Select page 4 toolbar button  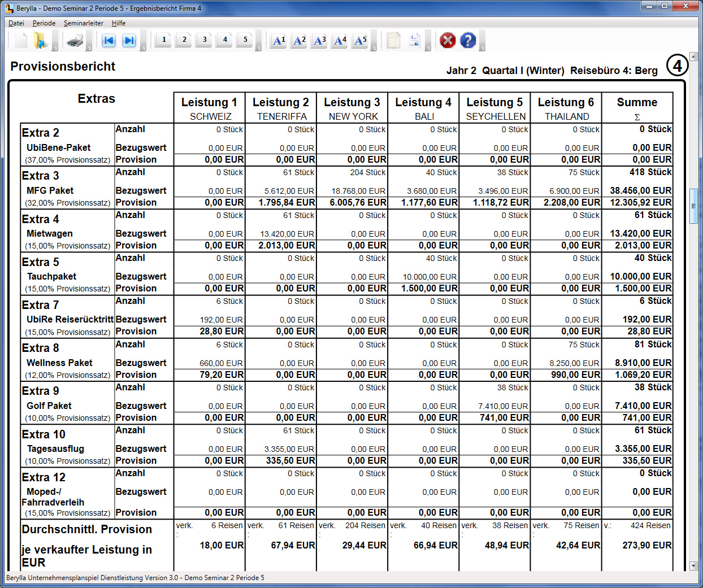[x=224, y=40]
